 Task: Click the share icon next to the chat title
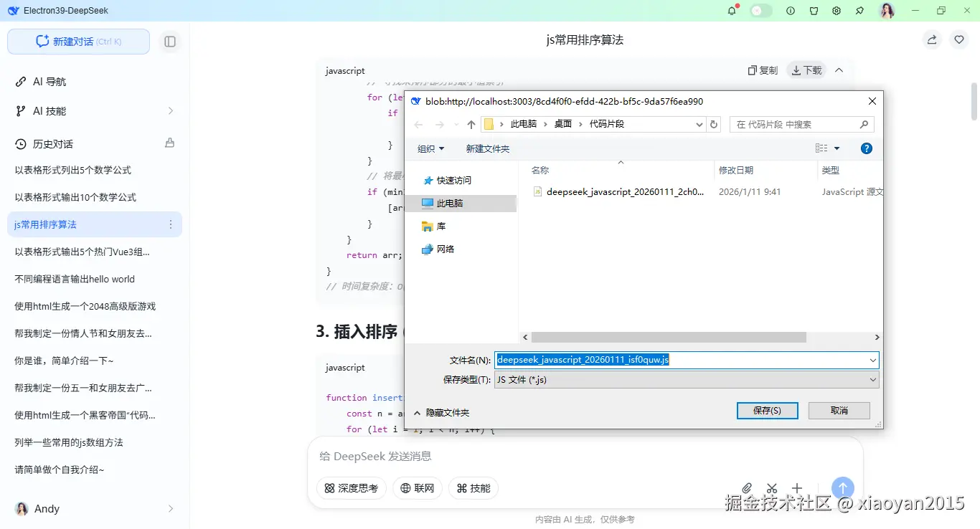click(x=931, y=39)
